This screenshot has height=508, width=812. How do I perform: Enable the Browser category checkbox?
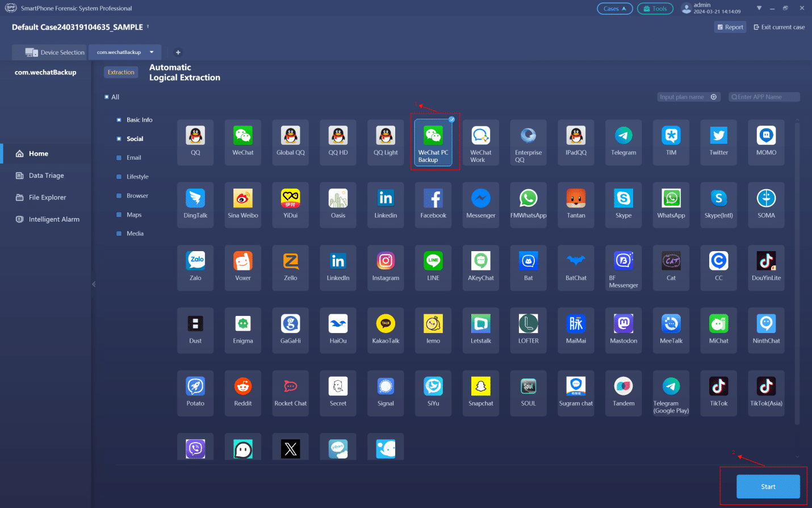pyautogui.click(x=119, y=195)
